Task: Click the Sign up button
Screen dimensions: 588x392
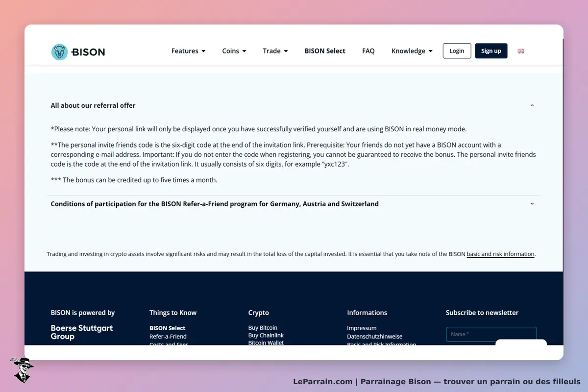Action: [x=491, y=51]
